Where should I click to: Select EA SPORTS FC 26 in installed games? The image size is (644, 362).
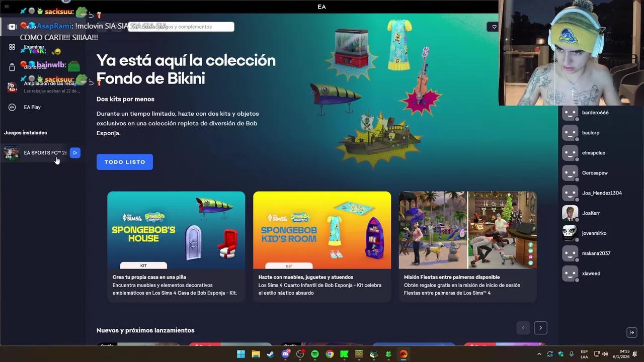coord(42,153)
